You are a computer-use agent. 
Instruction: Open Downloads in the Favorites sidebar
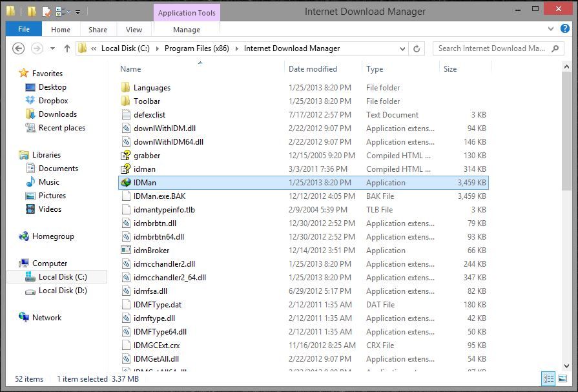(x=51, y=114)
